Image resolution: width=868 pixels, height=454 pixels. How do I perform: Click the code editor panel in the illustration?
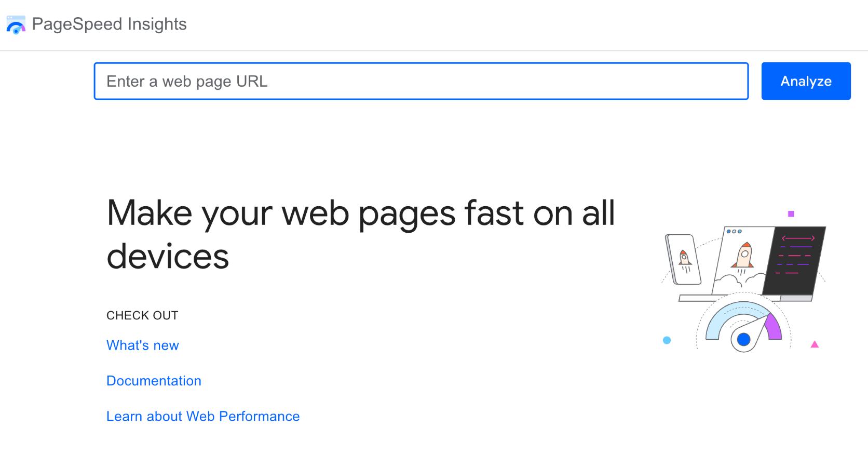[x=796, y=260]
